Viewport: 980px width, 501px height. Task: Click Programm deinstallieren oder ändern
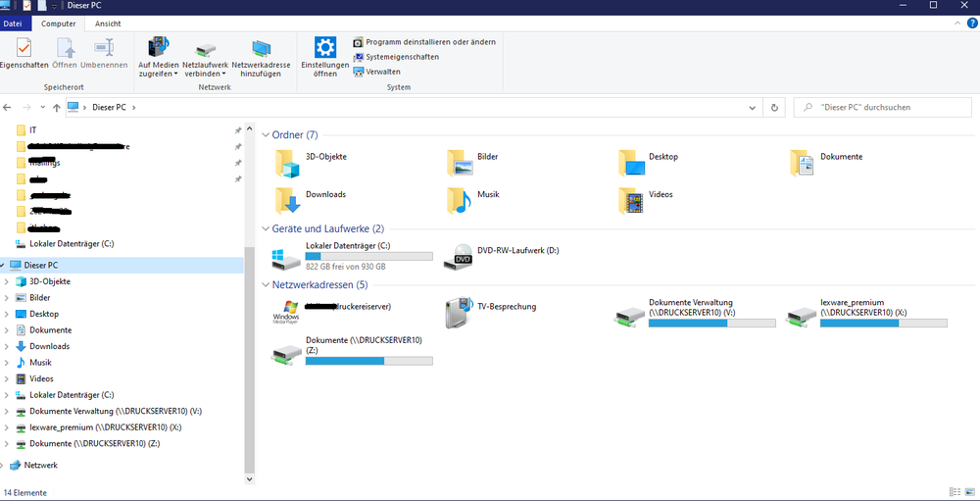[429, 42]
